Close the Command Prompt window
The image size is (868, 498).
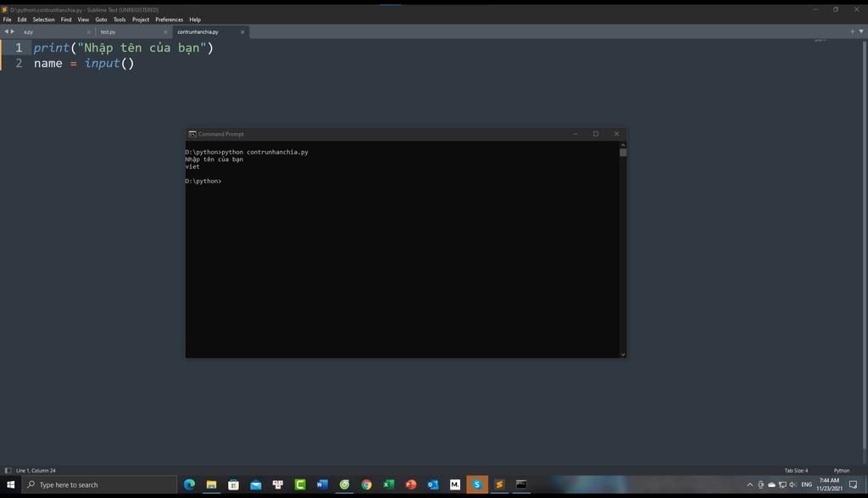[x=616, y=134]
